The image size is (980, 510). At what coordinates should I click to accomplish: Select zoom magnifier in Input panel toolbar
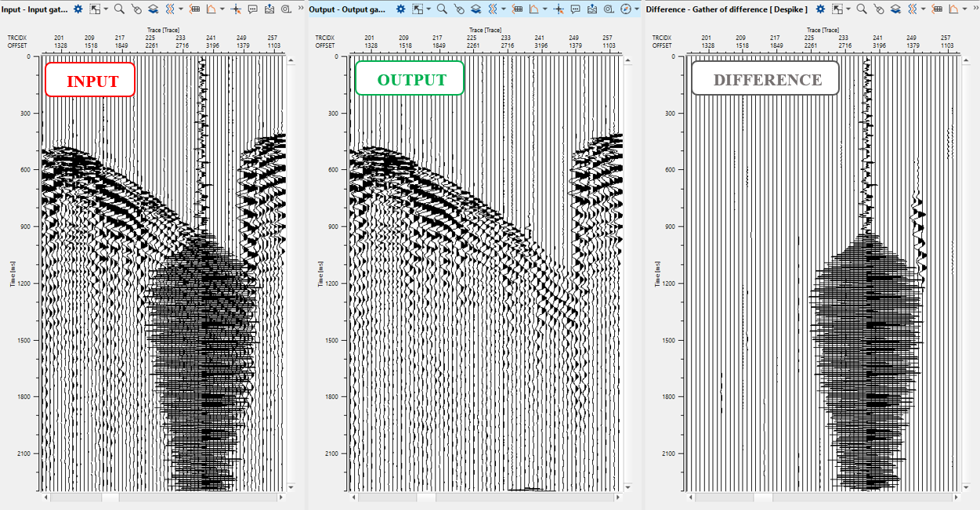[x=119, y=9]
